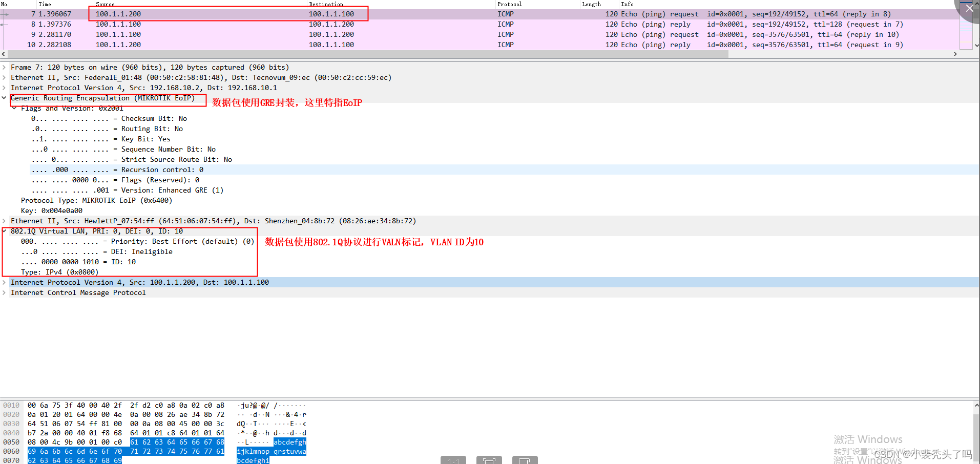Expand the Frame 7 details row
The image size is (980, 464).
tap(4, 67)
